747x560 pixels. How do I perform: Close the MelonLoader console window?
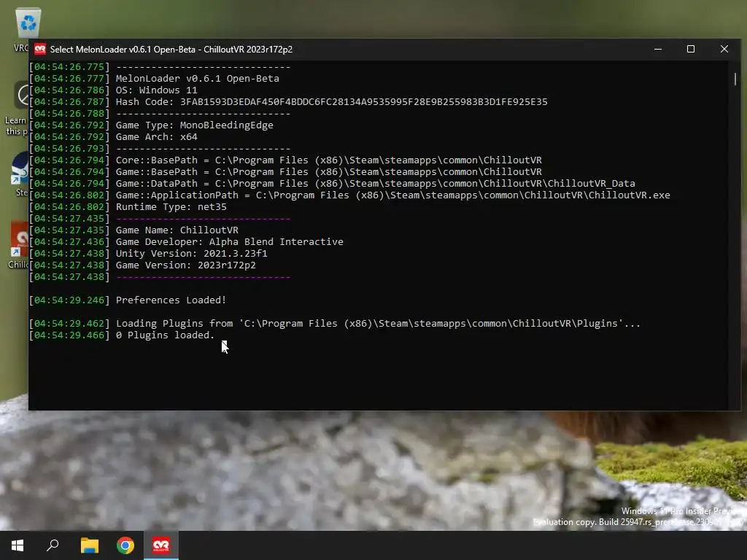pos(724,49)
